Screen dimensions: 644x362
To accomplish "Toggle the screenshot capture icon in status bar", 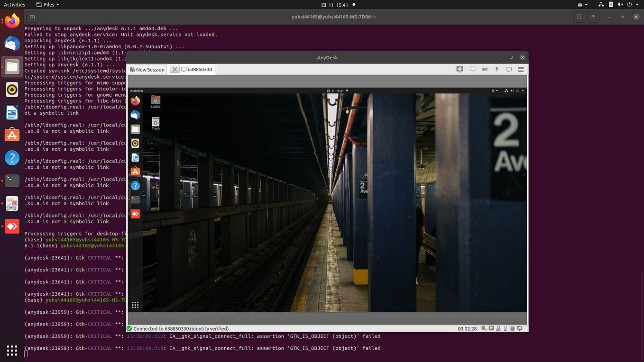I will point(519,328).
